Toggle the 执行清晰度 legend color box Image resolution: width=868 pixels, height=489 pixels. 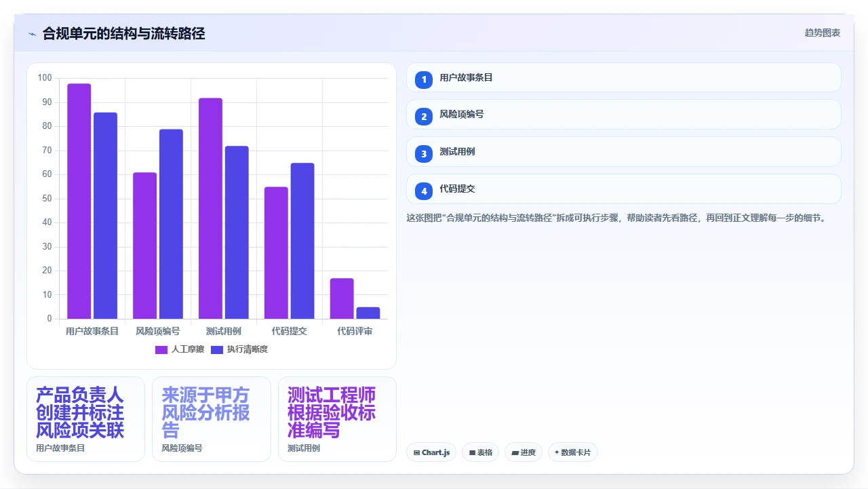(x=217, y=349)
